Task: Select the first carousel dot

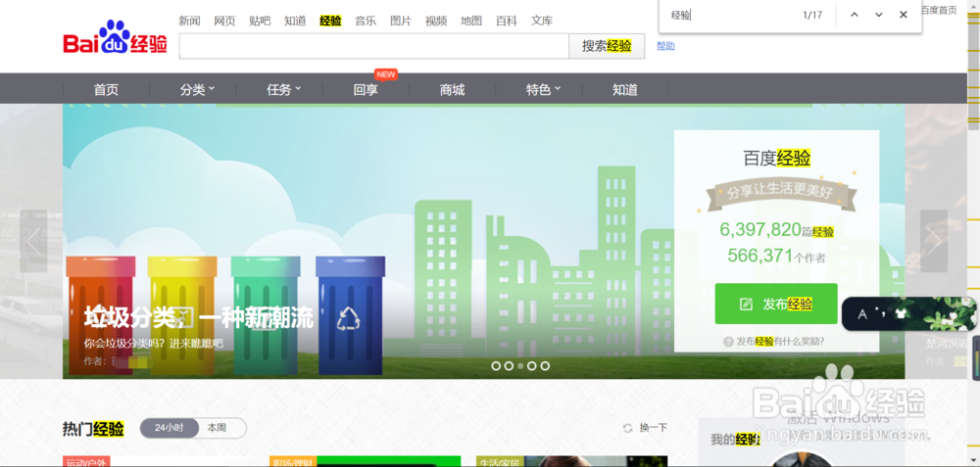Action: click(x=496, y=366)
